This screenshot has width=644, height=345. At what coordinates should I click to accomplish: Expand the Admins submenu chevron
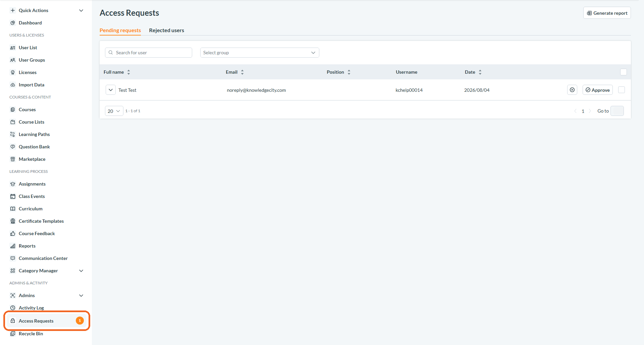tap(81, 295)
